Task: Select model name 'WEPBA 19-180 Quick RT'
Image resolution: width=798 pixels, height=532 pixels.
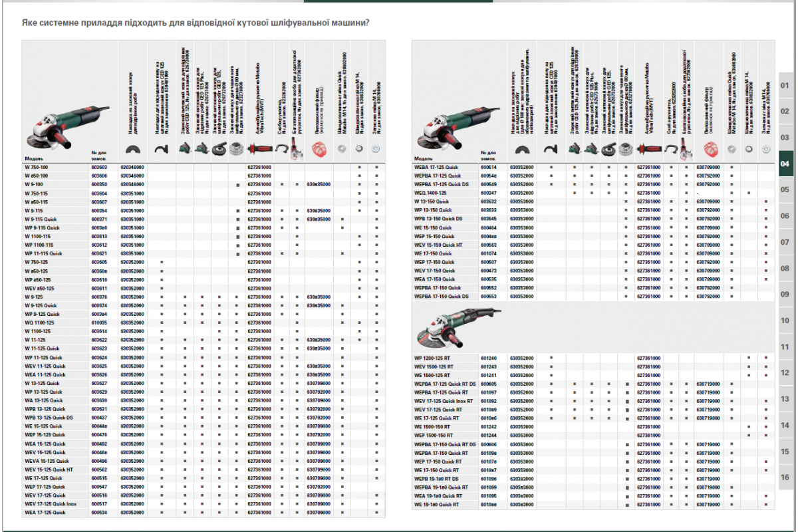Action: click(x=442, y=487)
